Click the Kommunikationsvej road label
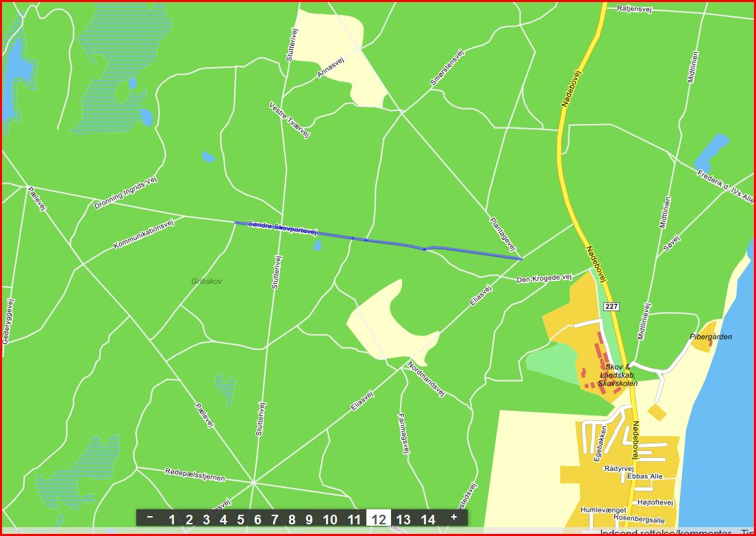 144,233
